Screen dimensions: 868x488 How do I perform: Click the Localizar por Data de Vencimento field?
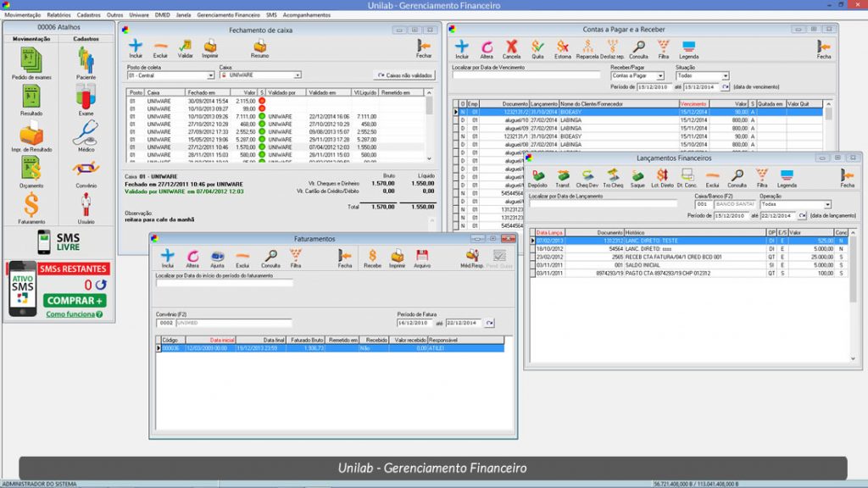click(x=526, y=74)
